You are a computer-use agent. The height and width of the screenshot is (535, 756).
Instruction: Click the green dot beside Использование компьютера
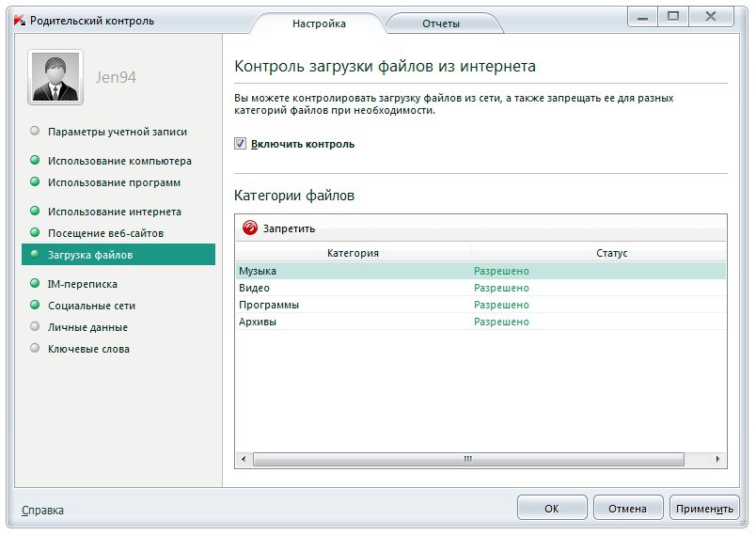pyautogui.click(x=36, y=161)
